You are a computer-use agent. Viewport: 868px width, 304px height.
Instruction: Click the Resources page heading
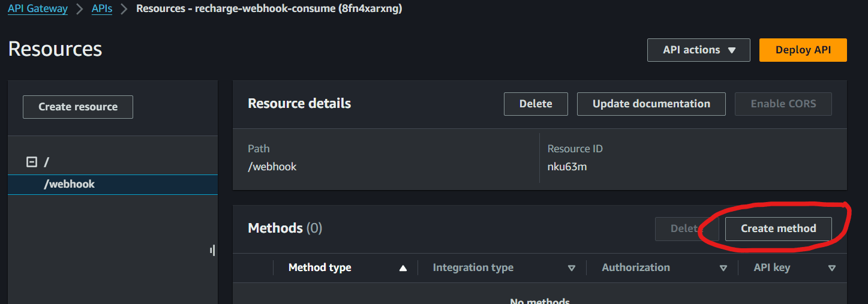tap(55, 49)
